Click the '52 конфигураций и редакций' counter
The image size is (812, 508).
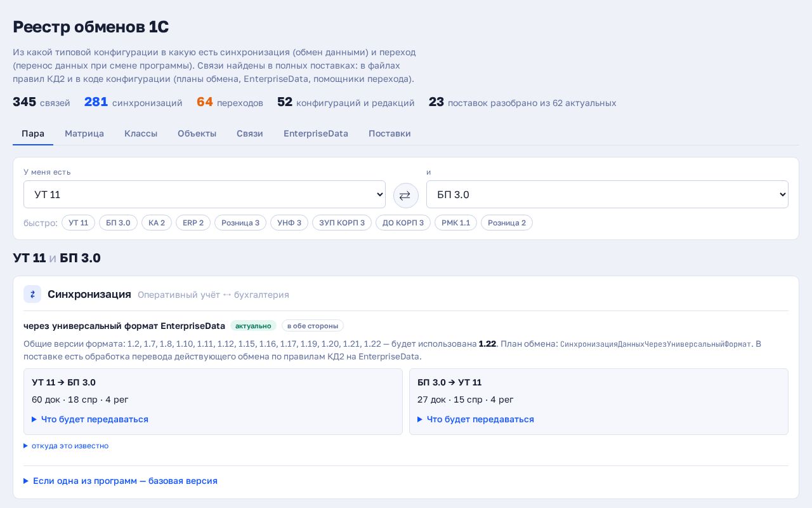point(346,102)
